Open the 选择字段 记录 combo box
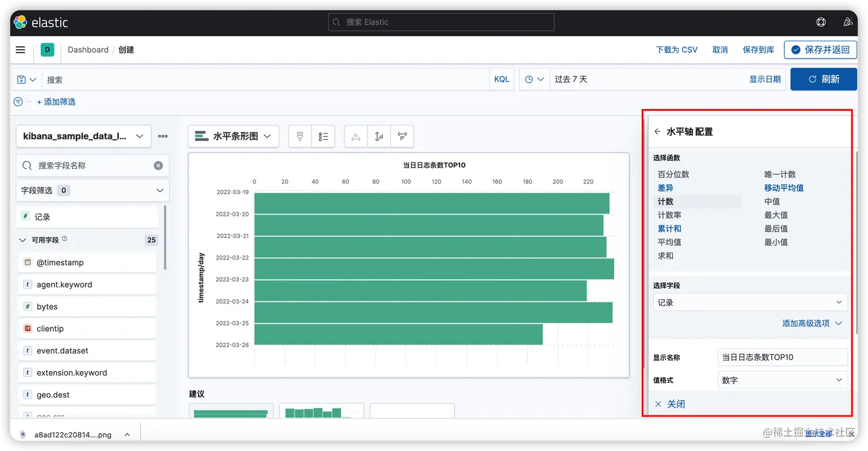The image size is (868, 451). tap(750, 302)
